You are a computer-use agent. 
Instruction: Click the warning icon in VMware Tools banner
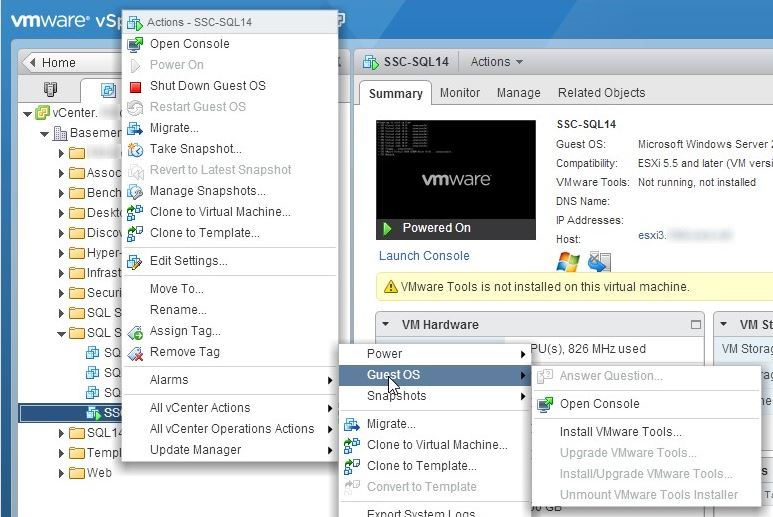(390, 286)
